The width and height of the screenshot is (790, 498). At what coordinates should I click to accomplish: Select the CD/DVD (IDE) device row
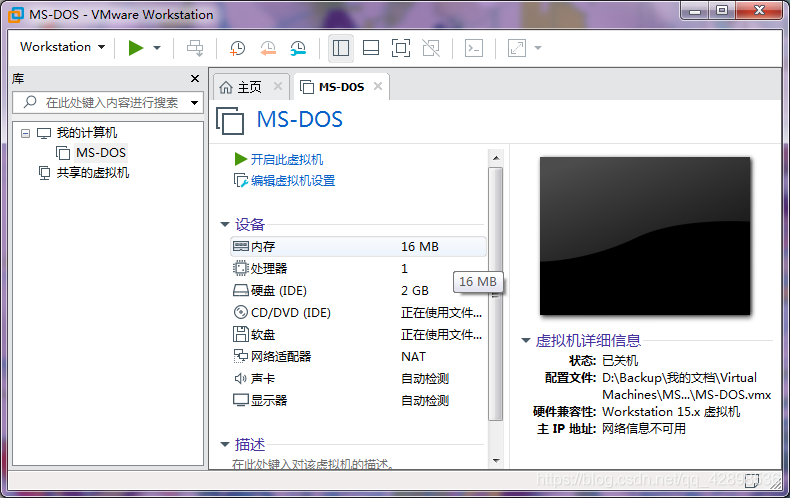point(358,313)
